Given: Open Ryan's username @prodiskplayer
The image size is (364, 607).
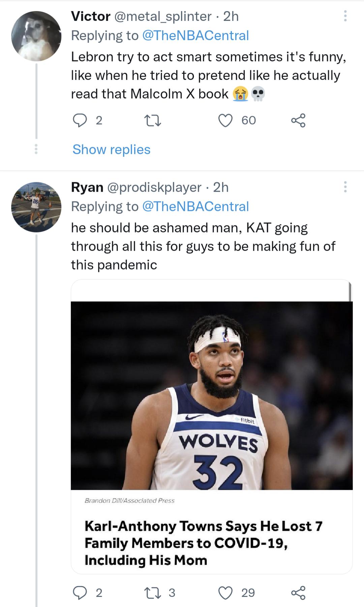Looking at the screenshot, I should point(154,187).
